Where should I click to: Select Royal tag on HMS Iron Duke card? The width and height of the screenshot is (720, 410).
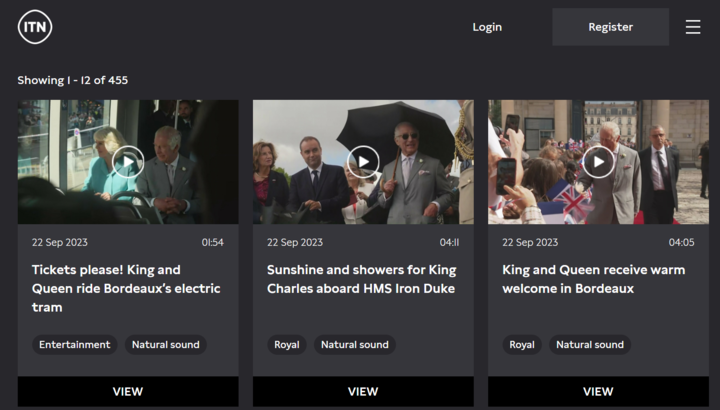(x=287, y=345)
